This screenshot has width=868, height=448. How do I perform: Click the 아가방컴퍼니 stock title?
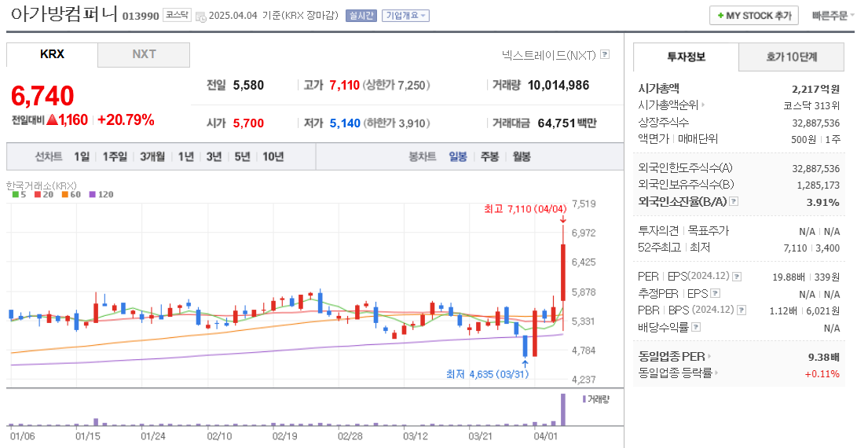point(64,14)
